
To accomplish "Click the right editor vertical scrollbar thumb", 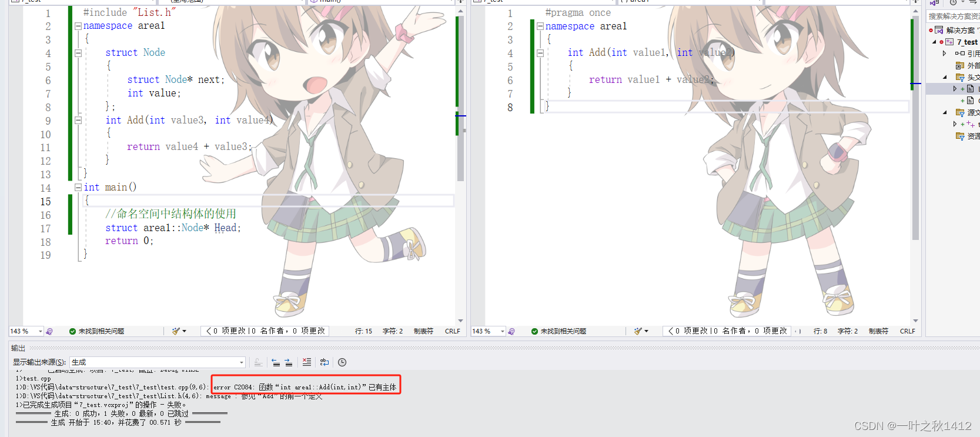I will click(915, 128).
